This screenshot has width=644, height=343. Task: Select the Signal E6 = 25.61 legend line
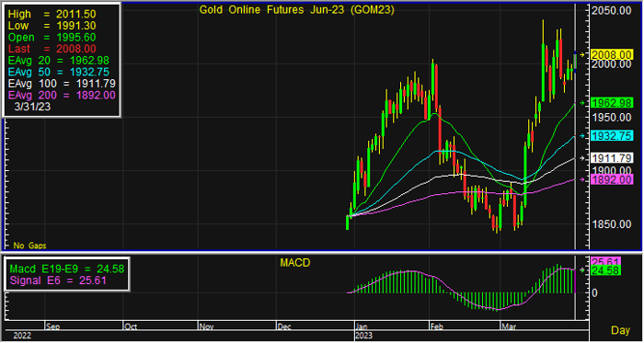click(x=58, y=280)
